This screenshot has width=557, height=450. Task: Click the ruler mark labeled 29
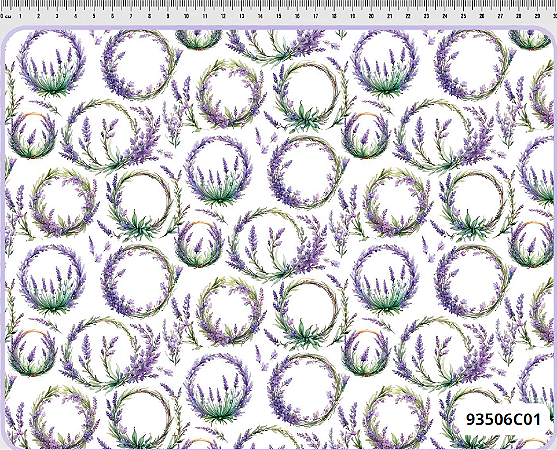(537, 16)
